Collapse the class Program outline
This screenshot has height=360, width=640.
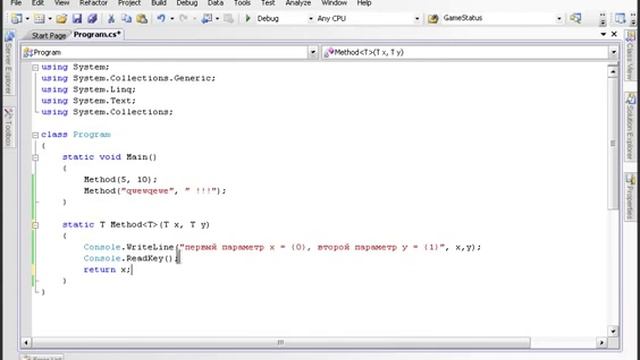(36, 135)
